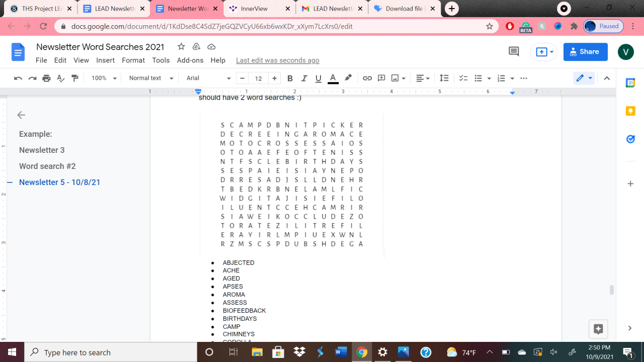Jump to 'Newsletter 3' outline heading

pyautogui.click(x=42, y=150)
